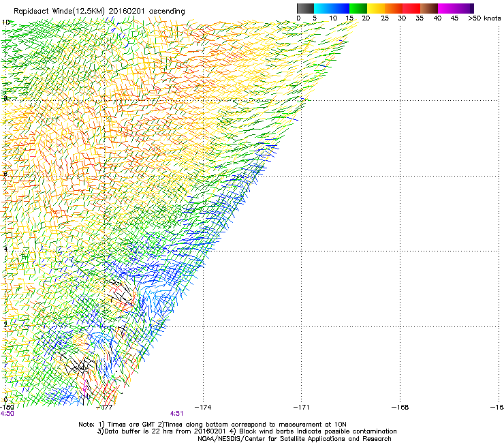Click the red 30-35 knots legend swatch
Image resolution: width=504 pixels, height=443 pixels.
pos(411,8)
